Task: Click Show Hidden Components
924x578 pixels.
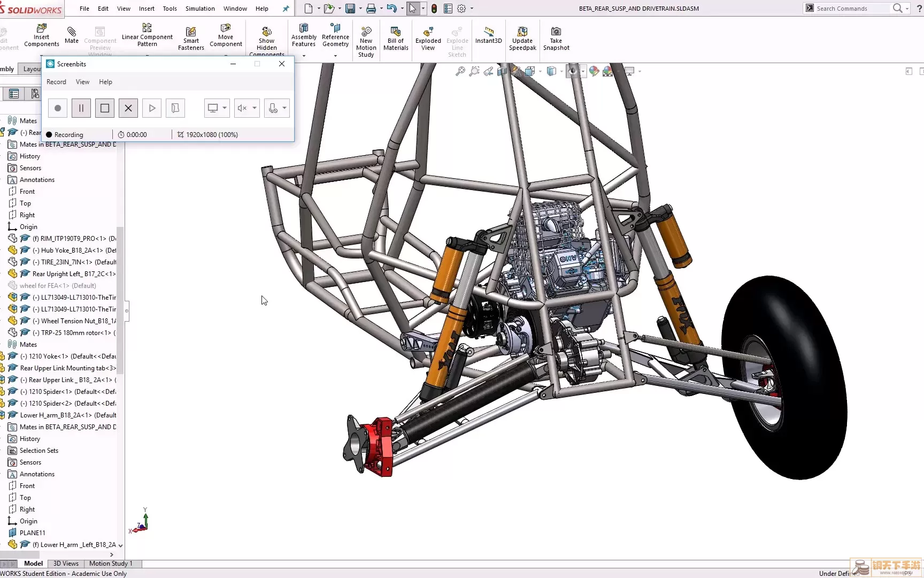Action: click(266, 41)
